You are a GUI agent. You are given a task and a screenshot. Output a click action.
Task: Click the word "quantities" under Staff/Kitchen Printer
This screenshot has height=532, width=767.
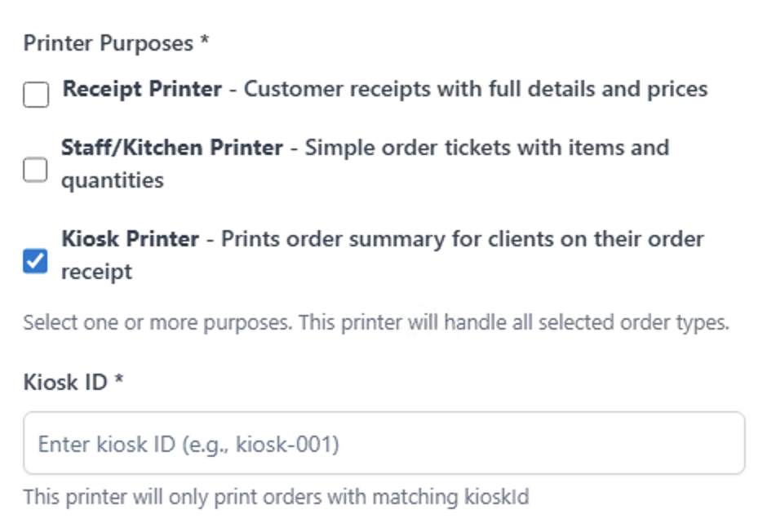point(113,180)
